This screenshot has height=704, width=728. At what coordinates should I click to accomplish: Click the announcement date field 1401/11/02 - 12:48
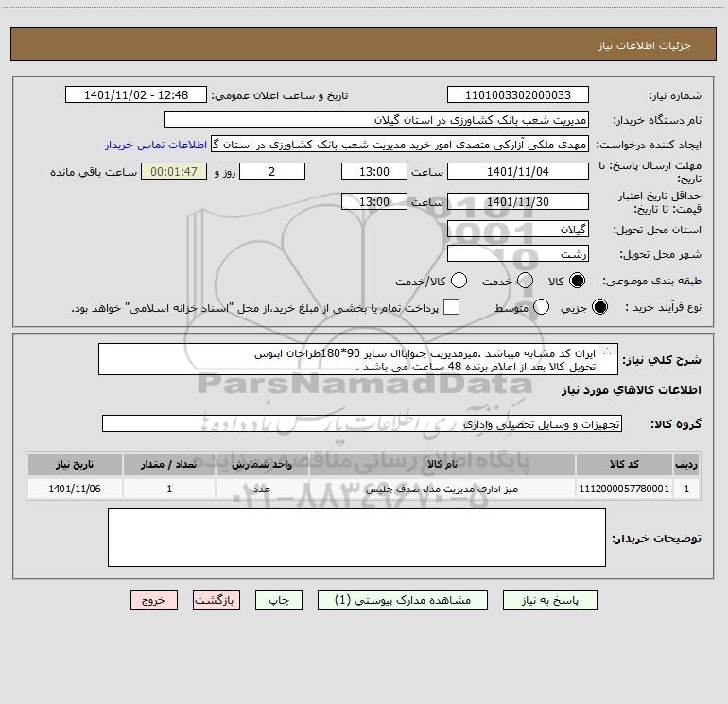point(136,95)
